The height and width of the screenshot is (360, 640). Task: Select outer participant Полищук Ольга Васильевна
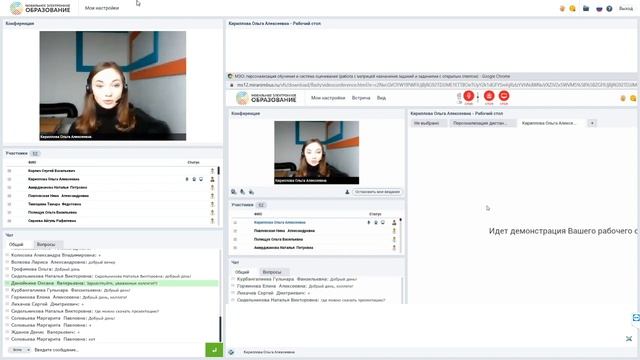click(x=52, y=213)
